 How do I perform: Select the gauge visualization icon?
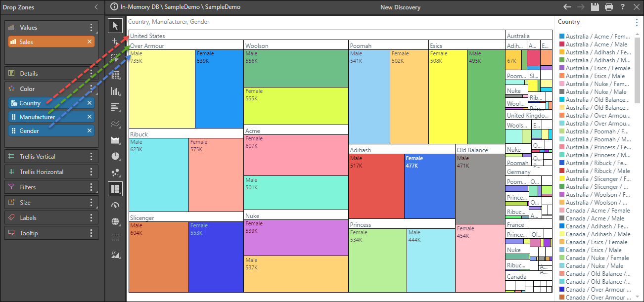click(x=115, y=205)
